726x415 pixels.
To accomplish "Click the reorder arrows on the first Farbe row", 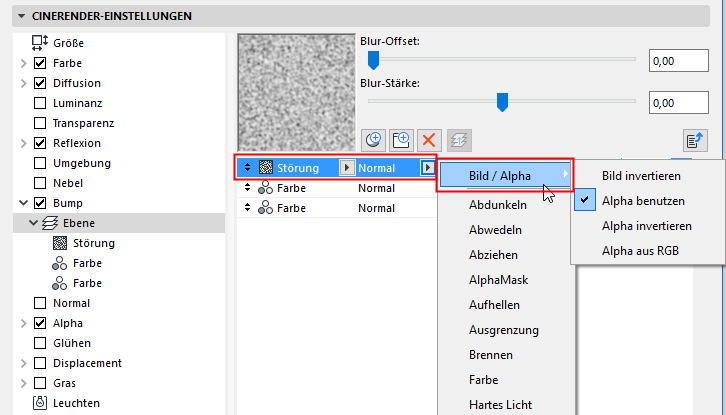I will click(x=247, y=187).
